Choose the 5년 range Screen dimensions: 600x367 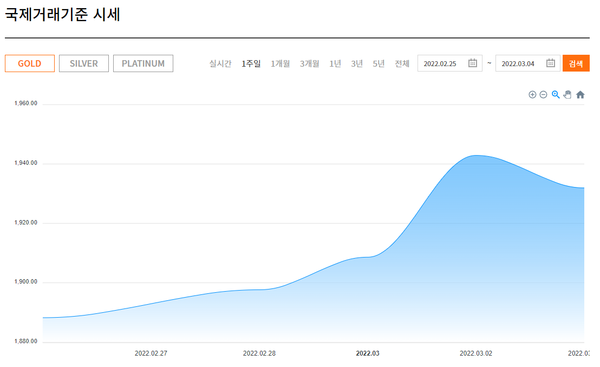click(x=378, y=64)
